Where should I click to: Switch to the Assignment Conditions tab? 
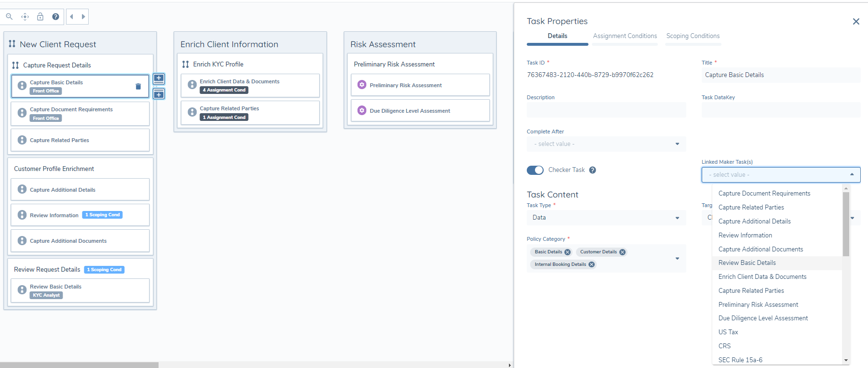coord(625,36)
